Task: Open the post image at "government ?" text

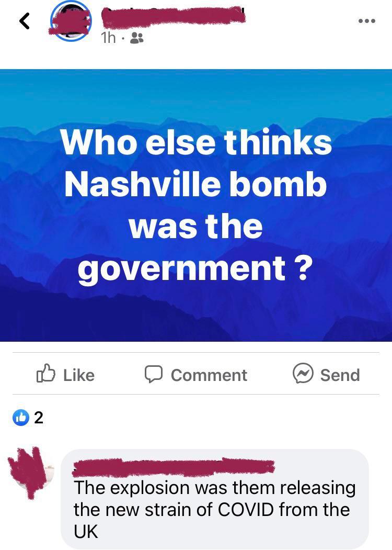Action: click(x=195, y=269)
